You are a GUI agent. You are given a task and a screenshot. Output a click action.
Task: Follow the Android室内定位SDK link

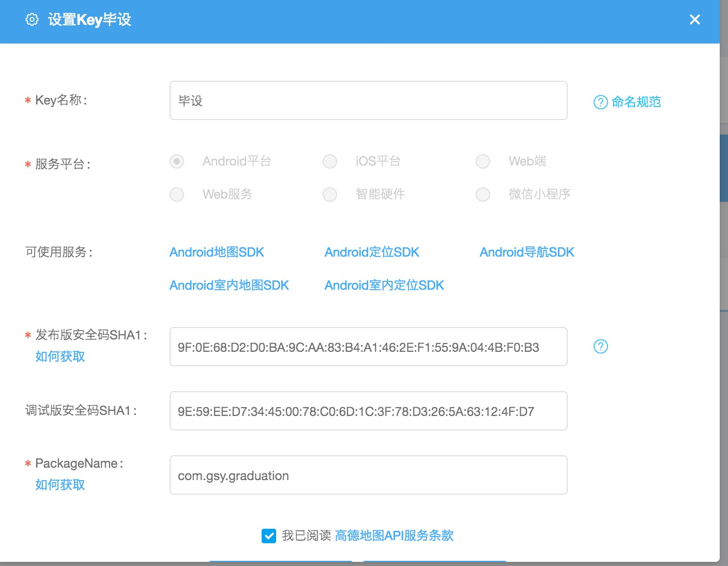click(x=384, y=286)
